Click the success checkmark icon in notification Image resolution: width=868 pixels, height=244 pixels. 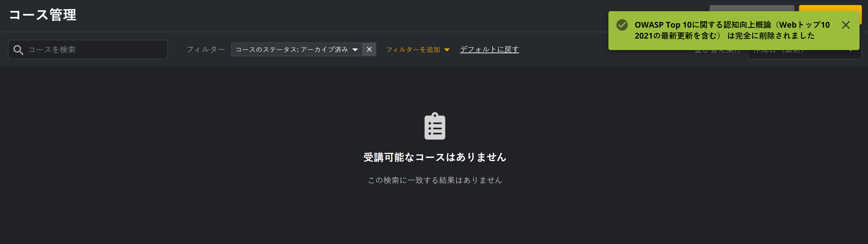pos(622,25)
